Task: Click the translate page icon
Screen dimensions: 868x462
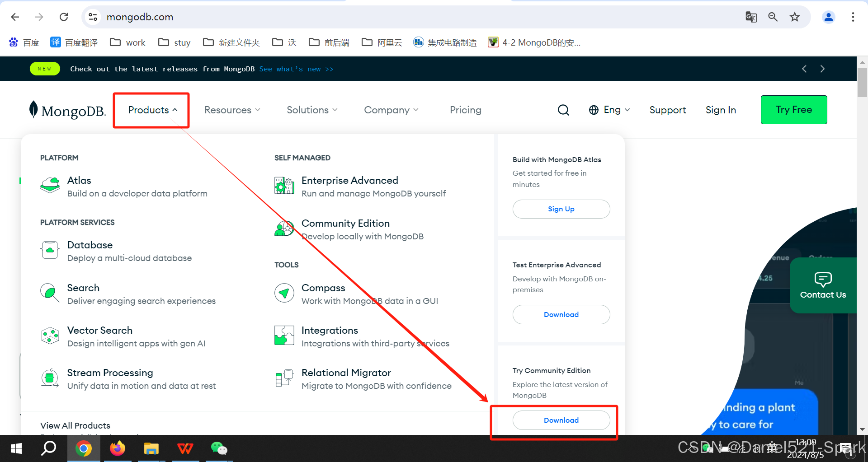Action: point(751,17)
